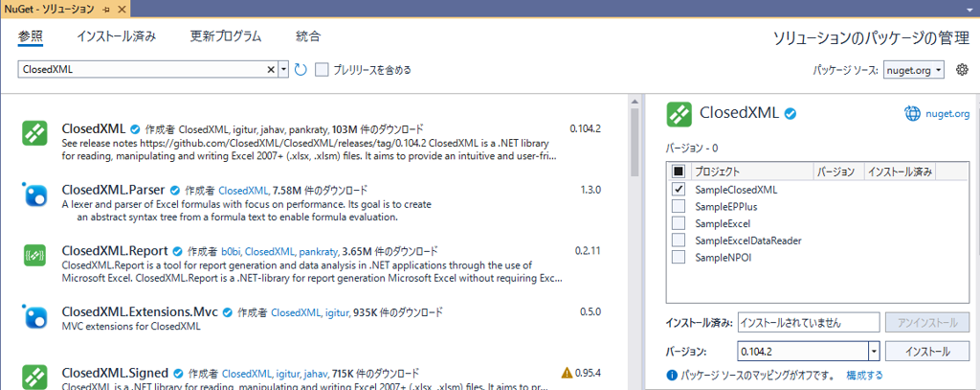Image resolution: width=980 pixels, height=390 pixels.
Task: Click the package list scrollbar thumb
Action: (x=635, y=141)
